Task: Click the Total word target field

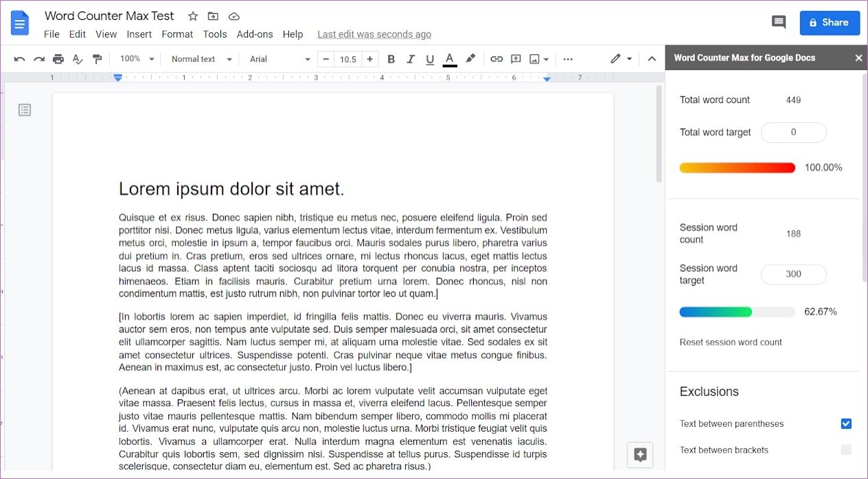Action: (793, 132)
